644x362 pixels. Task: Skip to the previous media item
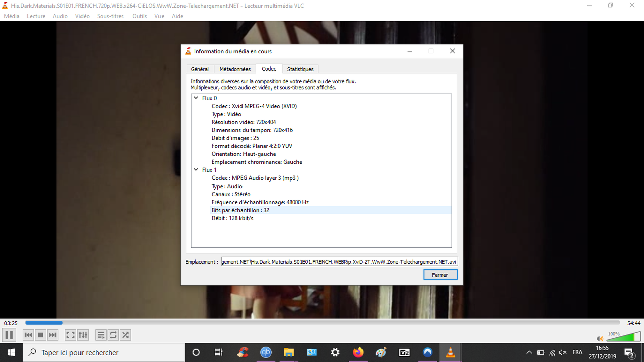click(x=28, y=335)
